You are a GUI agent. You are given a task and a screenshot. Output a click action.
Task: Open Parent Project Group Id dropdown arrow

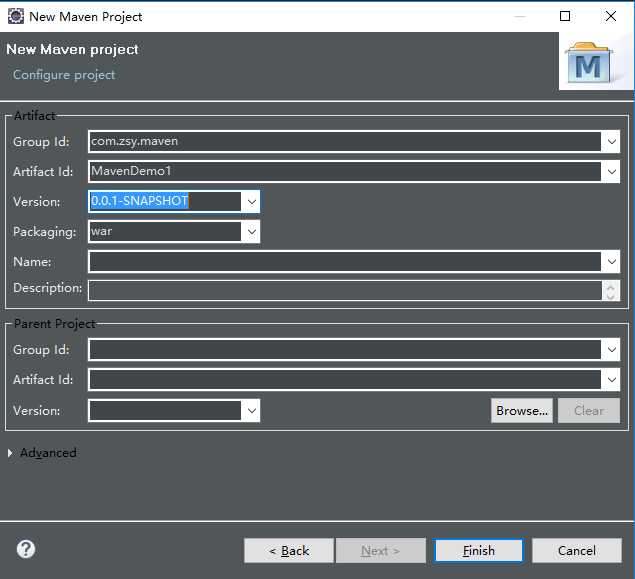pos(612,350)
